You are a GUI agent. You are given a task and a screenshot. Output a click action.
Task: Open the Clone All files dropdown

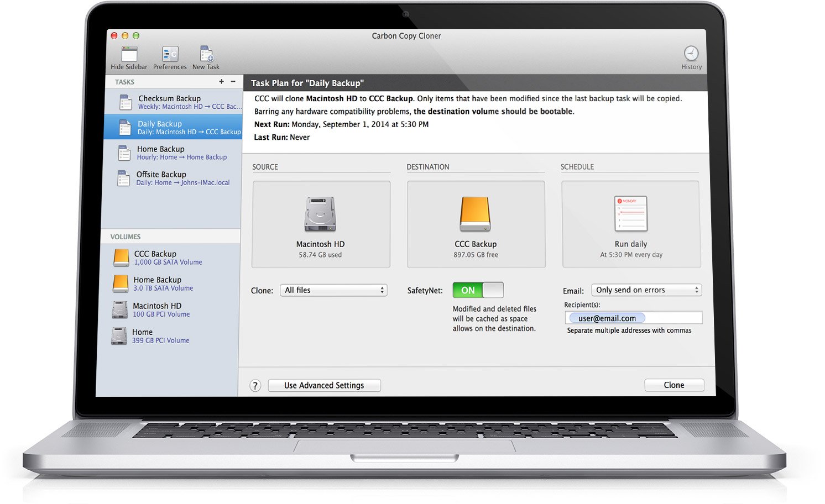click(333, 290)
